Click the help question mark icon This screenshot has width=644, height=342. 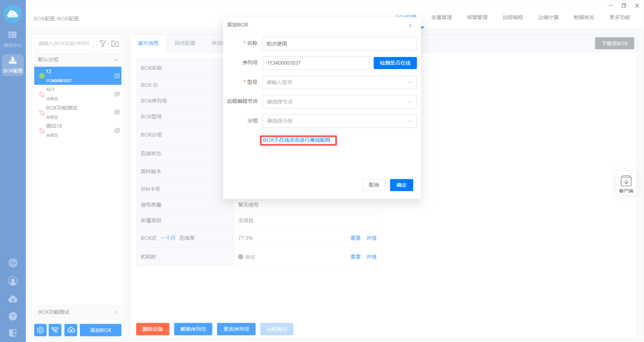coord(13,316)
